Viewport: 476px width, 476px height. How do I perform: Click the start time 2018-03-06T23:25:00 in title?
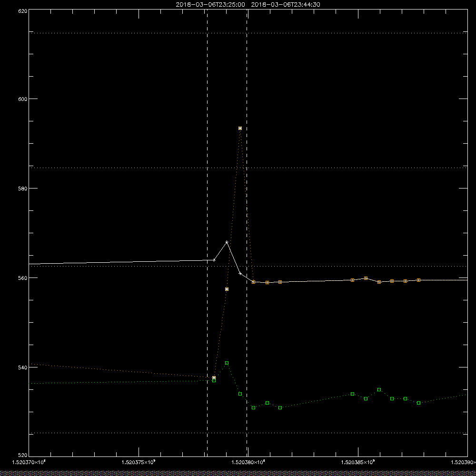(210, 5)
